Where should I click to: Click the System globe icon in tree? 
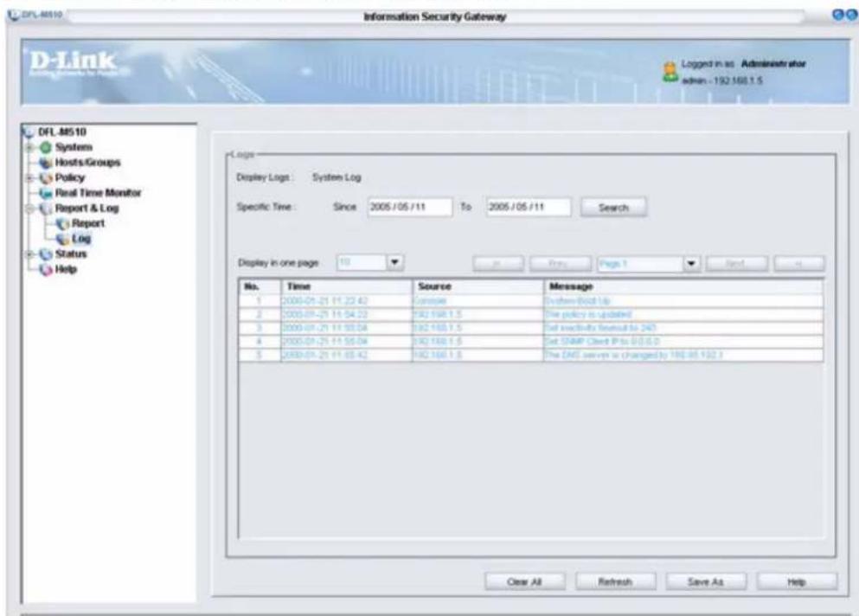46,147
